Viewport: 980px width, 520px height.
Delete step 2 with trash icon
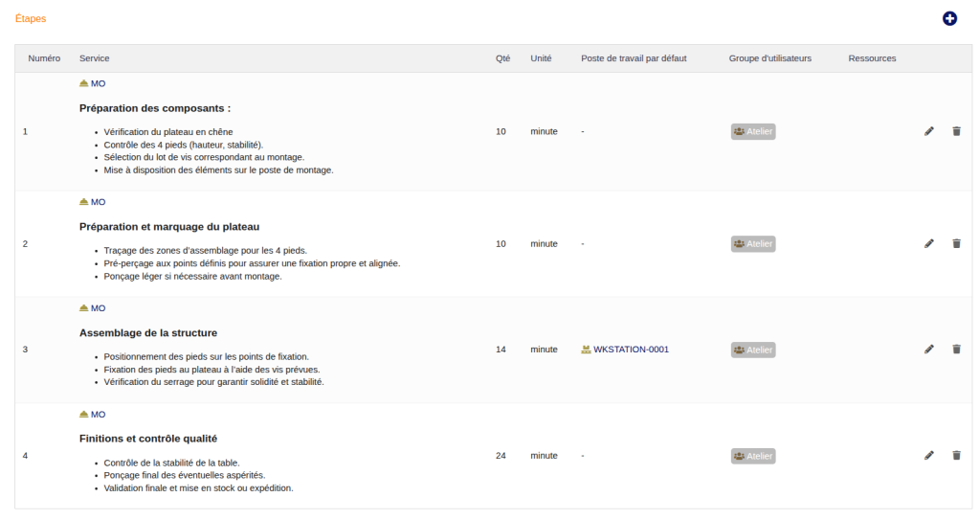coord(956,243)
